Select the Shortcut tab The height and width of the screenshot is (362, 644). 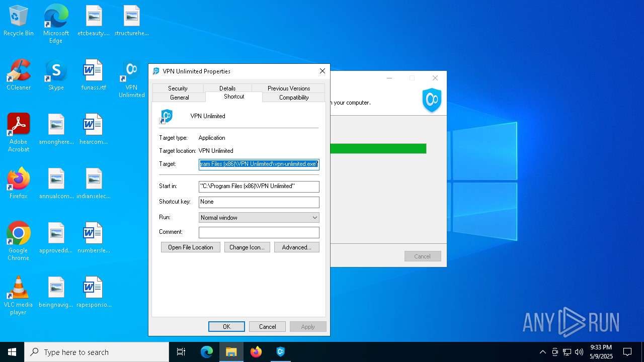point(234,97)
